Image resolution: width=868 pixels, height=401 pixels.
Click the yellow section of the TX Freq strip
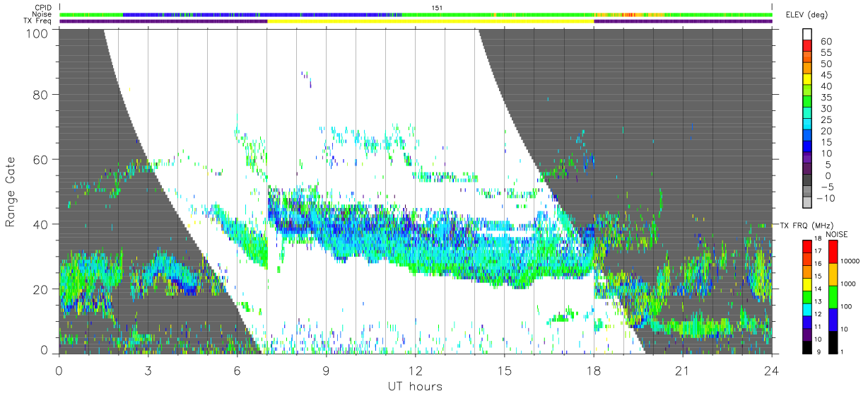point(430,21)
